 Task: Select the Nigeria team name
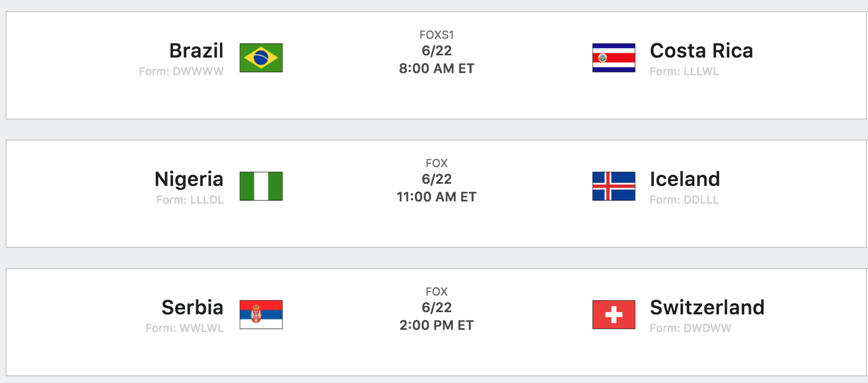pyautogui.click(x=189, y=179)
